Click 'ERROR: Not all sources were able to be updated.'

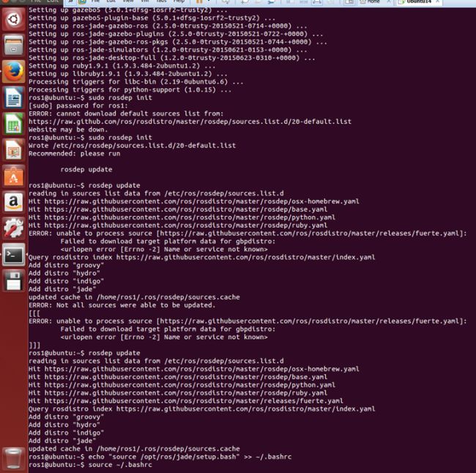pos(122,305)
